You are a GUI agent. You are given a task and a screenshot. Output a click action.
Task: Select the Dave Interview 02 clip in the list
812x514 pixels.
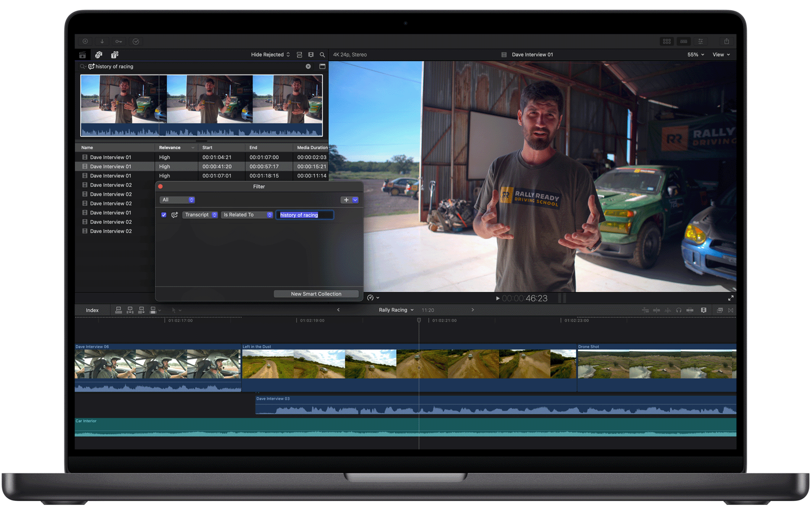111,185
